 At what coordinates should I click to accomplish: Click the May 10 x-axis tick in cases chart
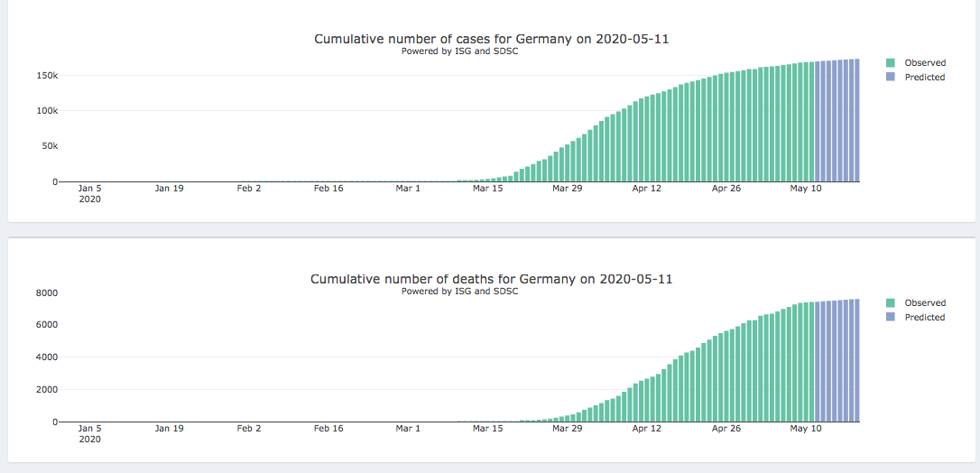coord(805,189)
